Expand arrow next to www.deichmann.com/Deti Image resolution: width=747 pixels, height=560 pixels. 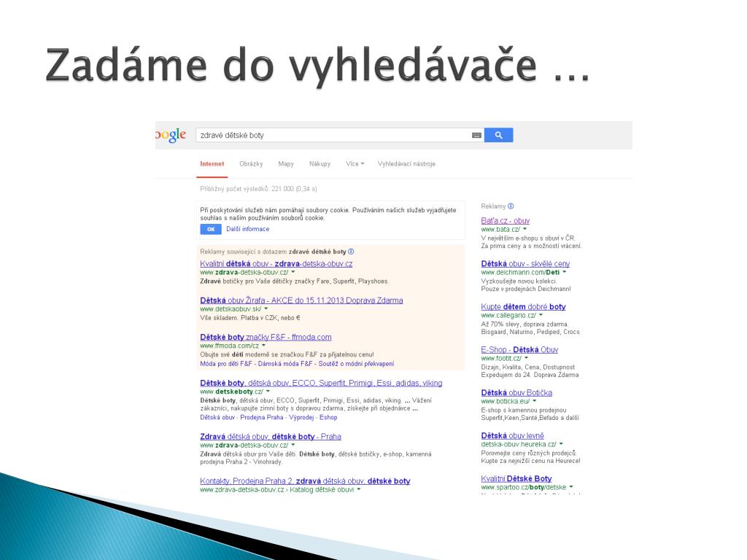565,273
